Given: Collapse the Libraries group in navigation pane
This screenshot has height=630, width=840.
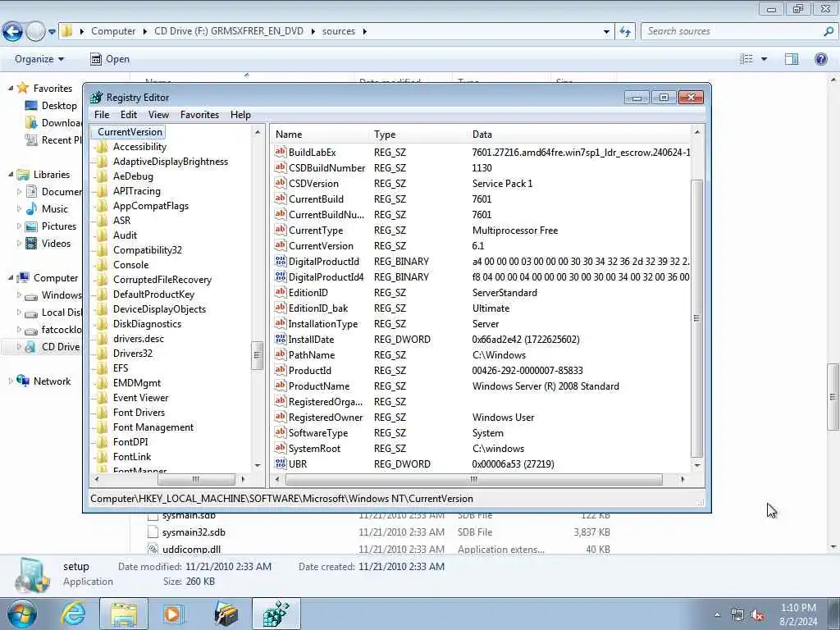Looking at the screenshot, I should click(x=11, y=174).
